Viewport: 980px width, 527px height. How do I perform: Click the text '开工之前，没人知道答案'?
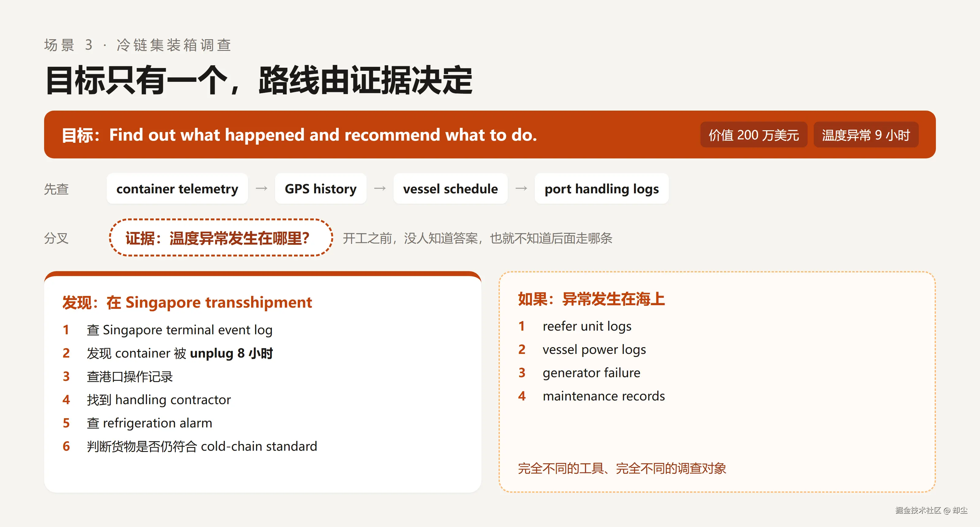(410, 238)
